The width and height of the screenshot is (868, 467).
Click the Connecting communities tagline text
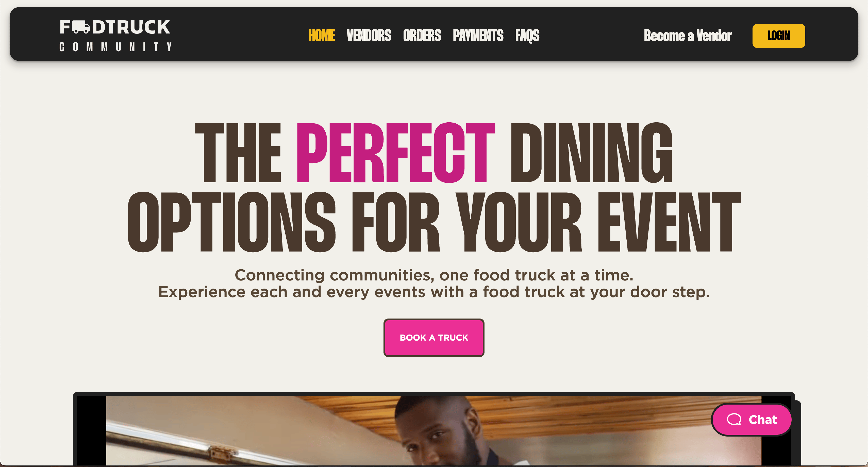pyautogui.click(x=434, y=275)
